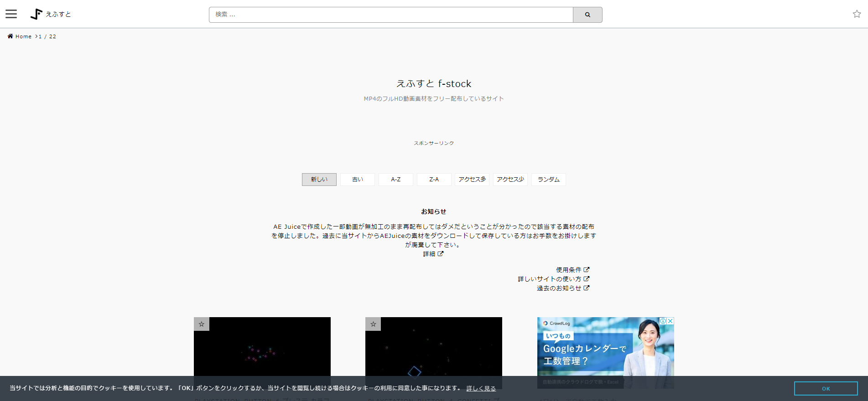Click the えふすと f-stock page title
This screenshot has height=401, width=868.
434,83
